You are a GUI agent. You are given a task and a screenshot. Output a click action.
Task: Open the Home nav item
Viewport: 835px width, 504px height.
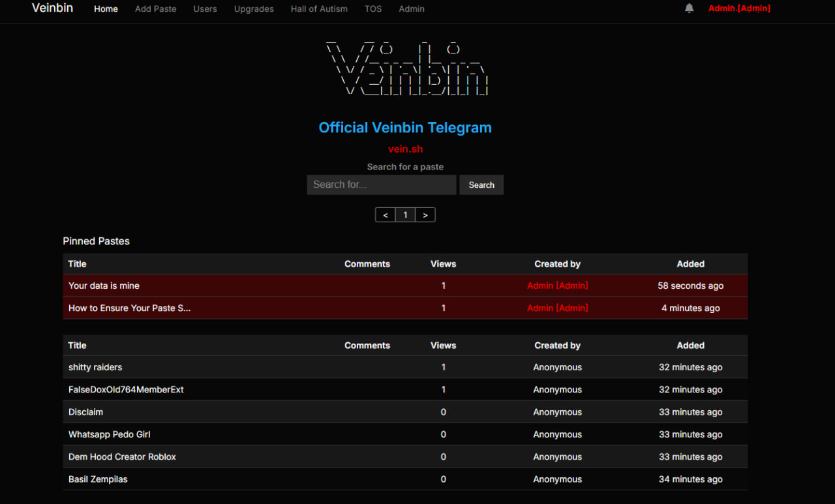point(106,9)
